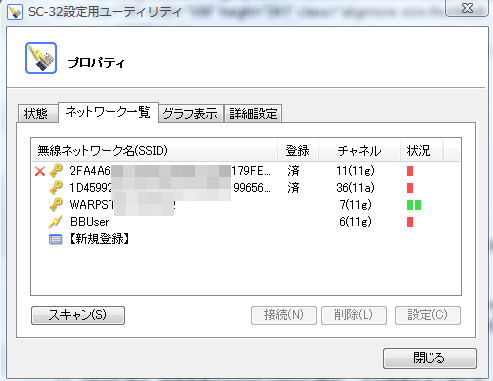Click red signal bar for 36(11a) row
Viewport: 493px width, 381px height.
point(410,188)
